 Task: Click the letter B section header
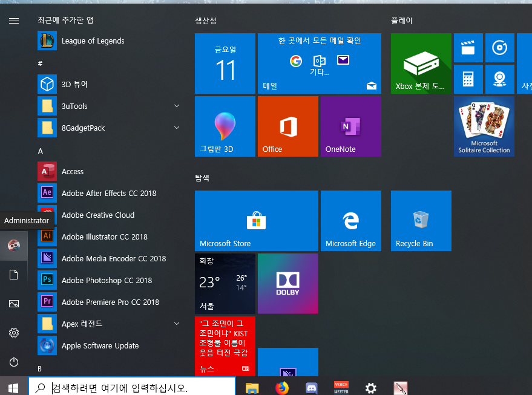click(x=40, y=368)
